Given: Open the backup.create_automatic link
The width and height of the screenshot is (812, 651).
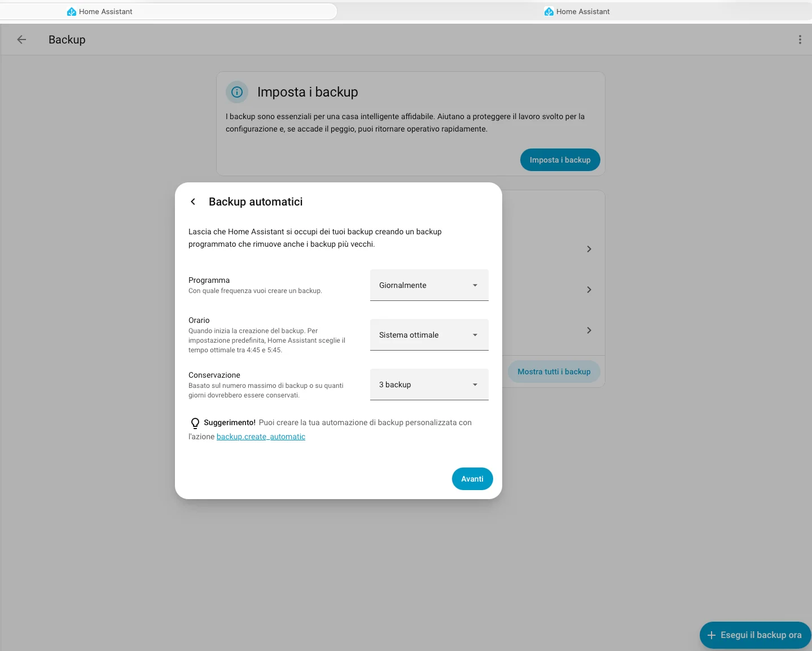Looking at the screenshot, I should click(x=261, y=436).
